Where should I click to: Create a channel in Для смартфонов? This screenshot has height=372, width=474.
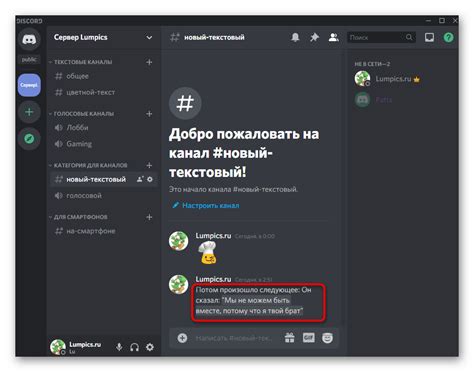149,217
